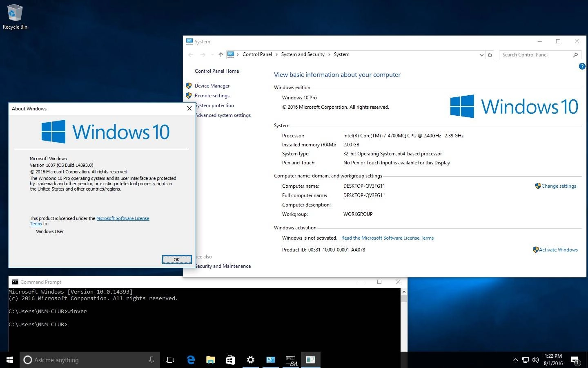Open Remote settings from the sidebar

[212, 96]
